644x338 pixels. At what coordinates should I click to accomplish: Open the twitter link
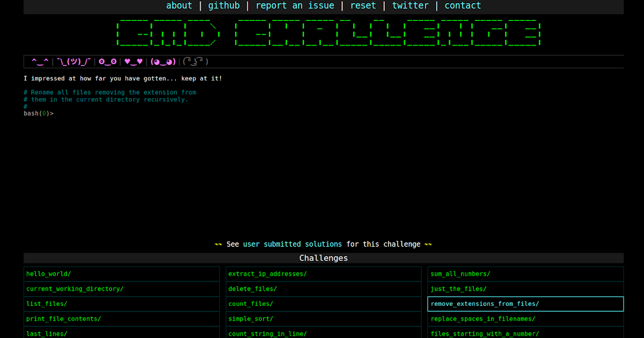coord(410,6)
